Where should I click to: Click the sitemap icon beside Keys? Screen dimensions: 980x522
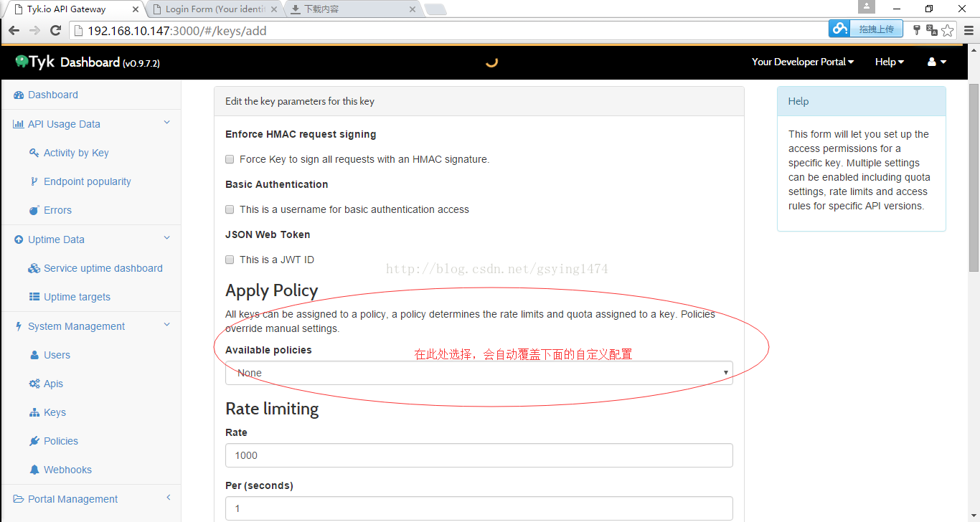pyautogui.click(x=34, y=412)
